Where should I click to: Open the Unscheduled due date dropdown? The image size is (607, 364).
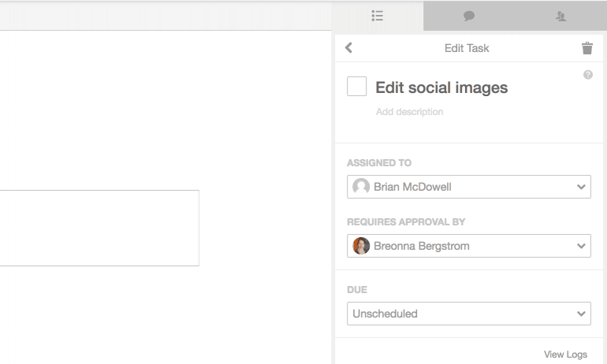tap(468, 314)
